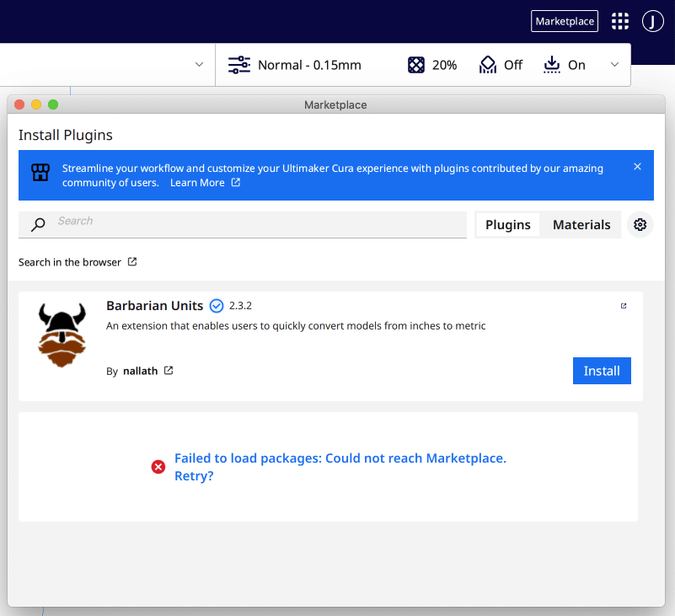Click the Normal - 0.15mm profile label
This screenshot has width=675, height=616.
309,65
